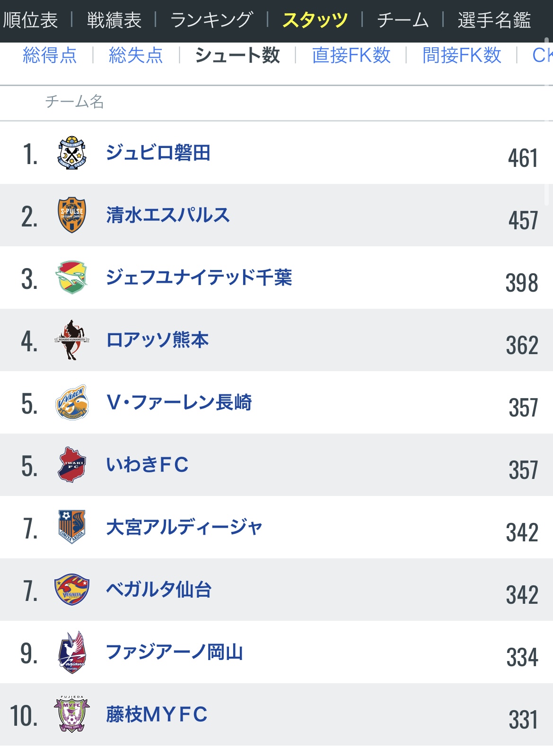
Task: Switch to the 総得点 stats tab
Action: click(x=50, y=55)
